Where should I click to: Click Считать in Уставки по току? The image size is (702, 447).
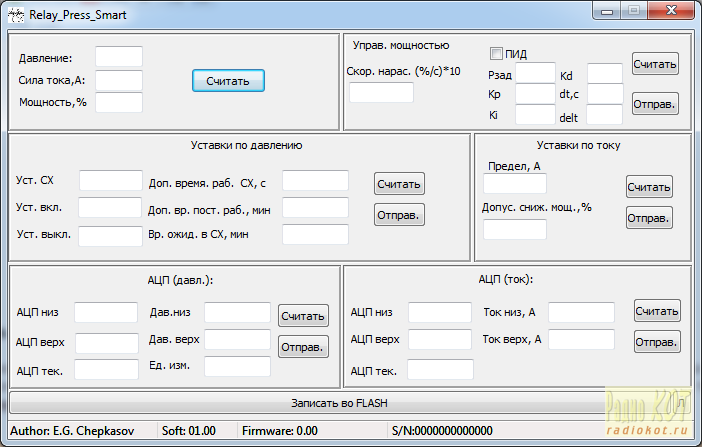point(649,186)
